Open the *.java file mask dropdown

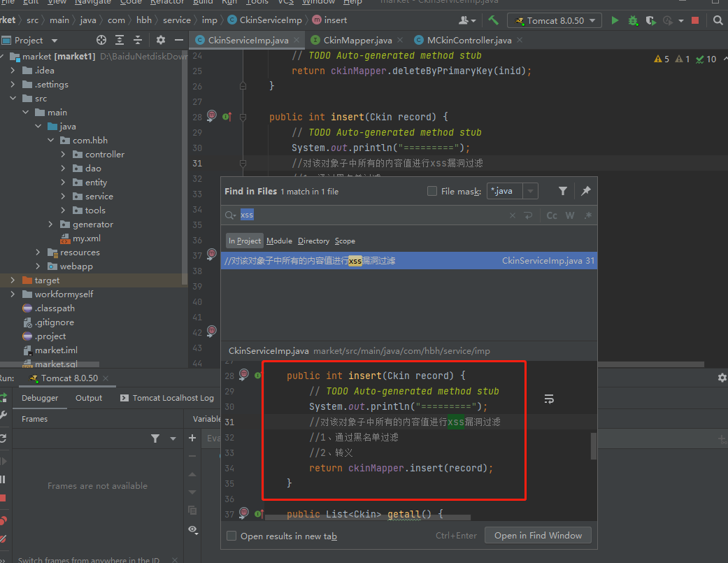[530, 191]
